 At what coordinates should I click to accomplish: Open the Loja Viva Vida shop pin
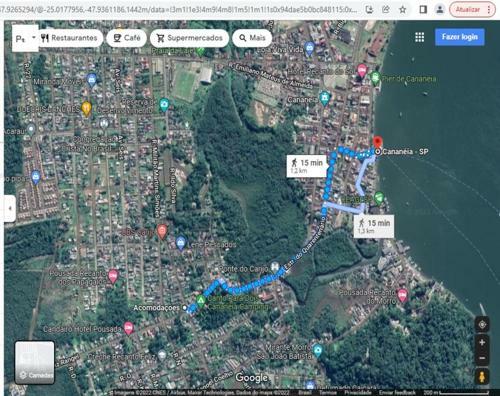(309, 49)
